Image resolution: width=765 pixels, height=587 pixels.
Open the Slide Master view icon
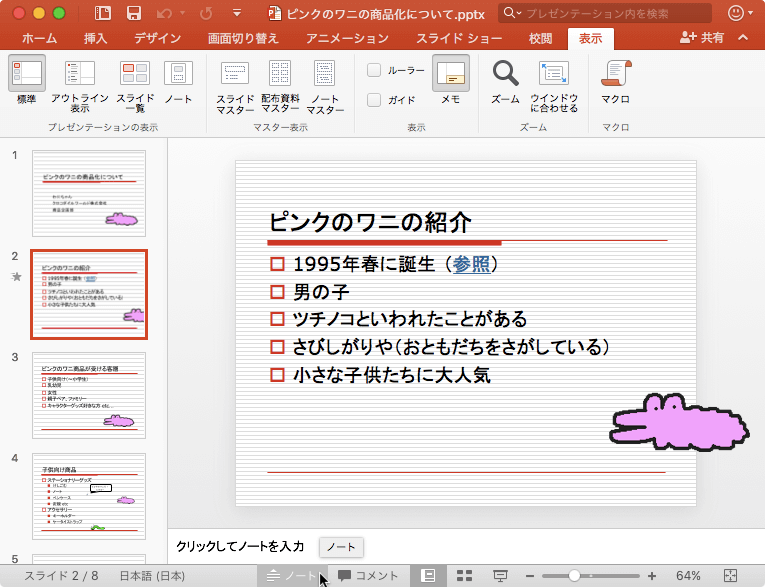235,75
